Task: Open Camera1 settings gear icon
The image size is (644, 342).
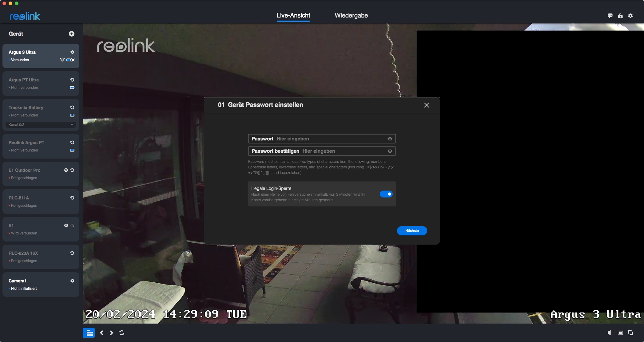Action: point(72,281)
